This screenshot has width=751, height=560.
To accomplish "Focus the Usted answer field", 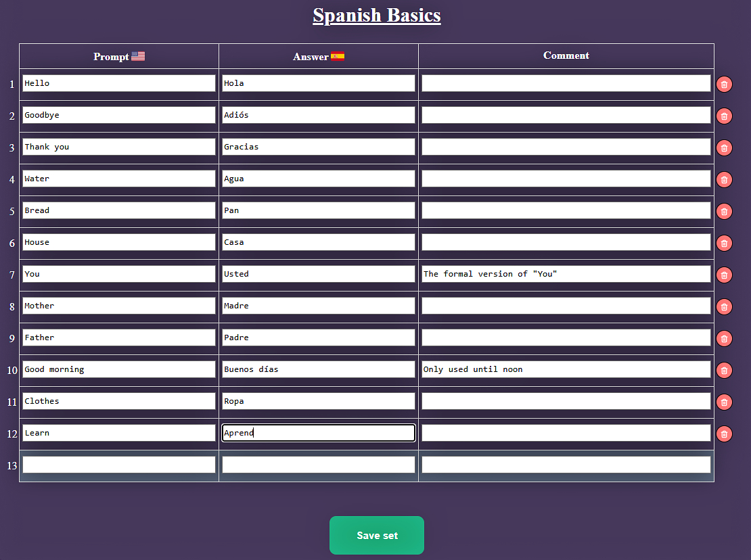I will pyautogui.click(x=319, y=274).
